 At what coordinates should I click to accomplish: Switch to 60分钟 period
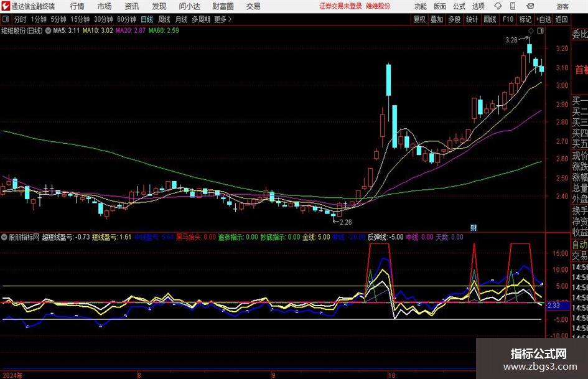pyautogui.click(x=126, y=19)
